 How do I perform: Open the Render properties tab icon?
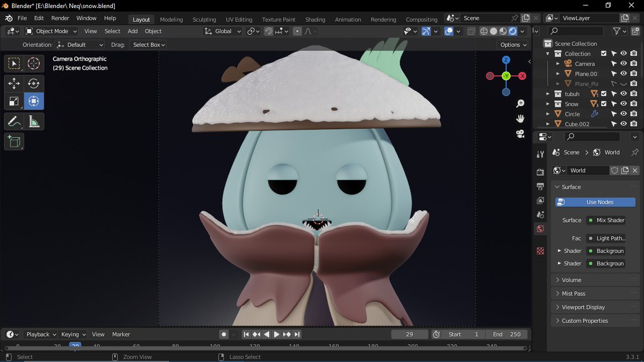pyautogui.click(x=540, y=172)
